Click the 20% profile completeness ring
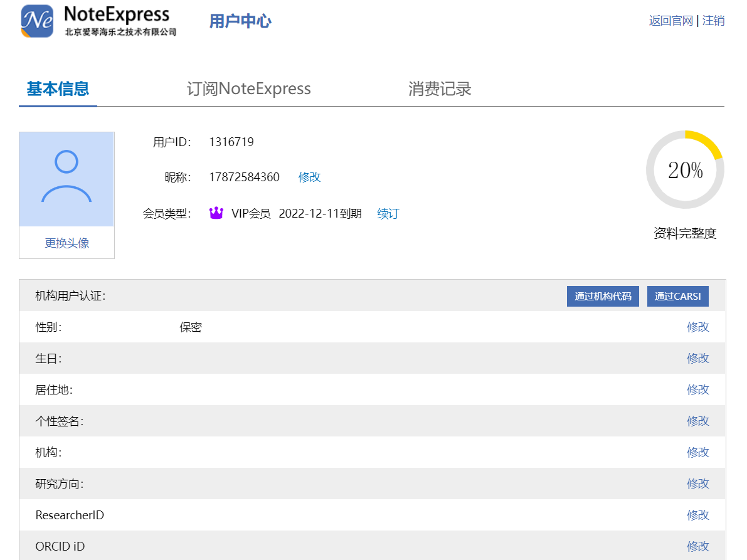747x560 pixels. click(x=685, y=169)
